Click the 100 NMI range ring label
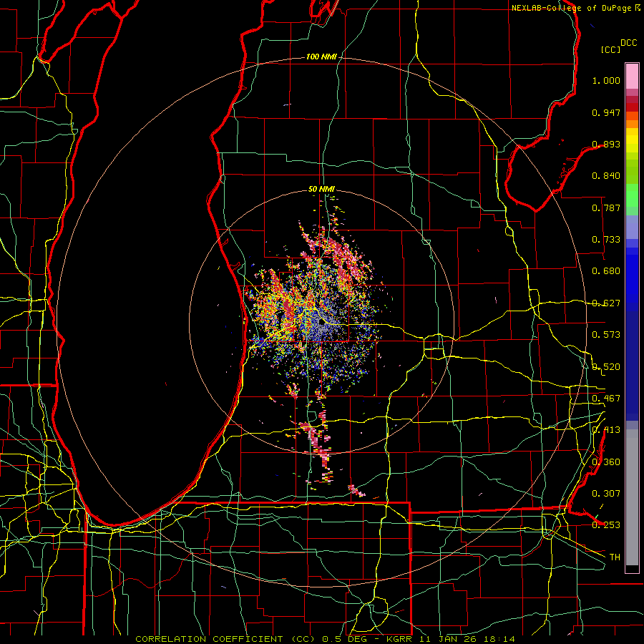 (321, 57)
